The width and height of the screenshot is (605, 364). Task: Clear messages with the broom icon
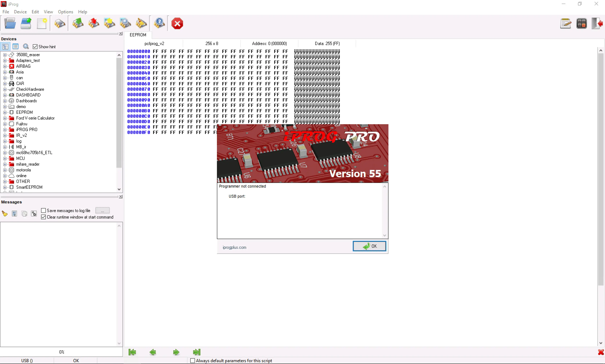[x=5, y=213]
